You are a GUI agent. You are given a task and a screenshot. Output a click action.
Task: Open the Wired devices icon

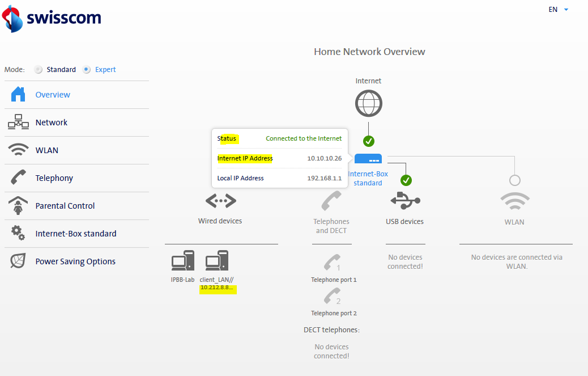click(220, 200)
